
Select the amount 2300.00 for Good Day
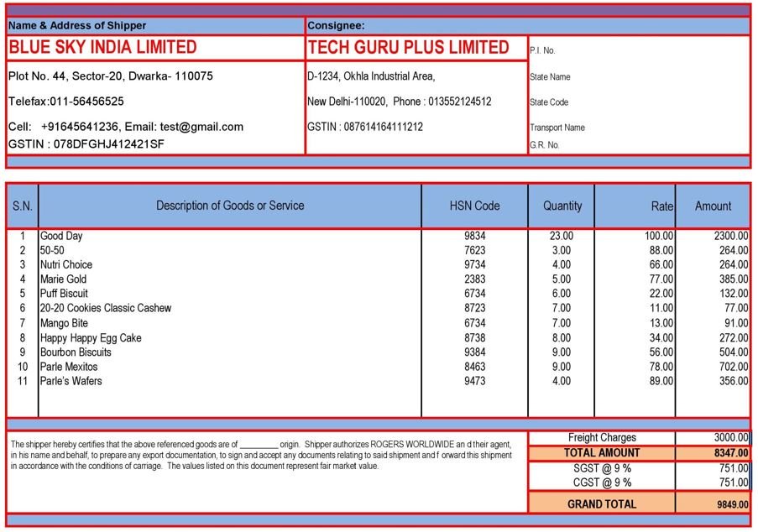731,236
